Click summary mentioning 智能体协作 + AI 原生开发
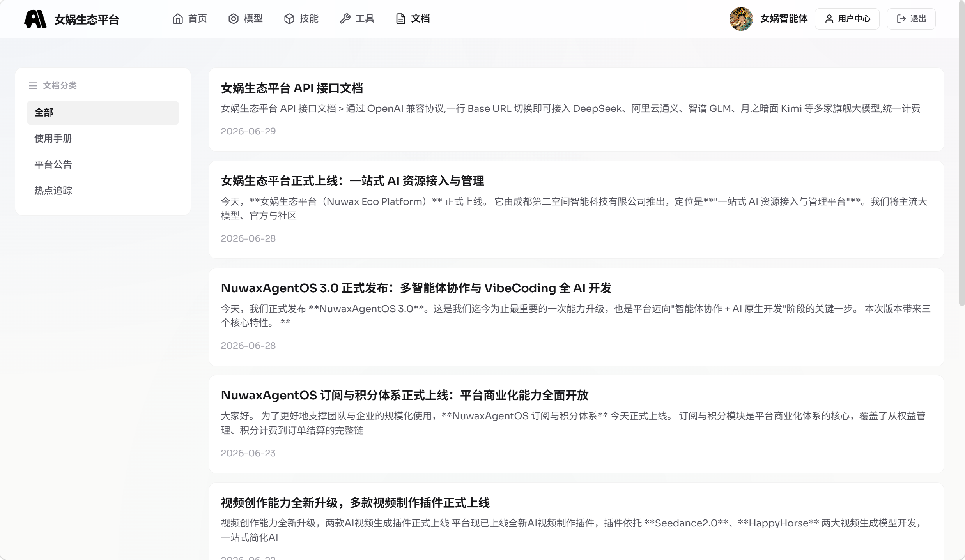The image size is (965, 560). click(576, 316)
